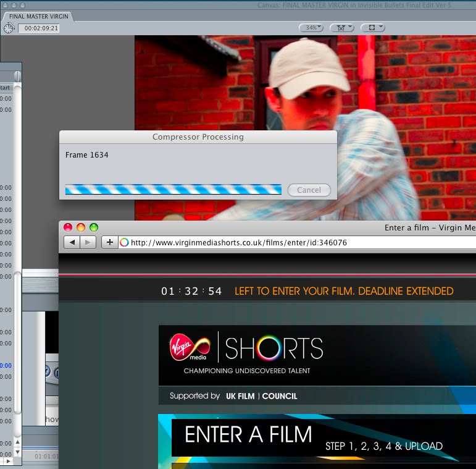Click the 01:32:54 countdown timer
Viewport: 476px width, 469px height.
point(191,291)
